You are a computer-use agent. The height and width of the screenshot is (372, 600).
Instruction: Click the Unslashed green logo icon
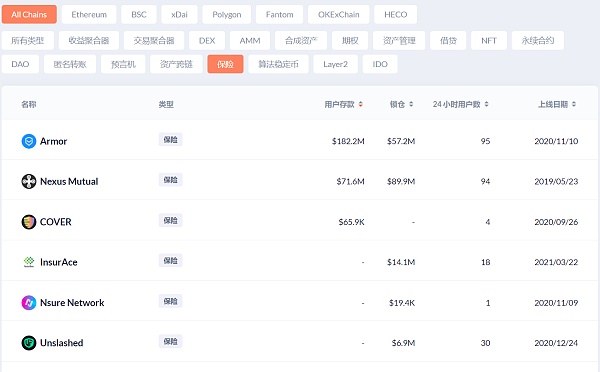[x=29, y=343]
